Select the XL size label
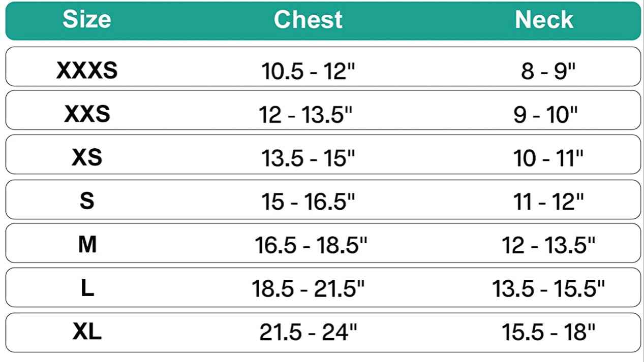Viewport: 644px width, 362px height. [87, 333]
